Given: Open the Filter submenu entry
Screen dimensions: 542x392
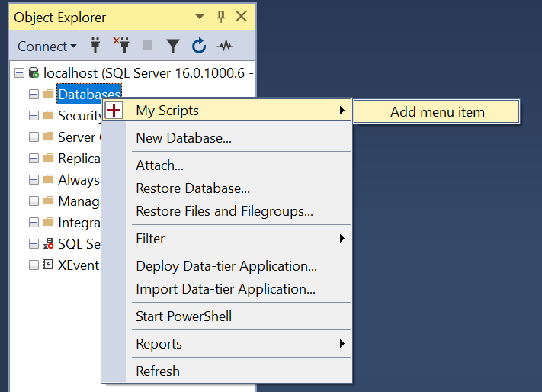Looking at the screenshot, I should pyautogui.click(x=227, y=239).
